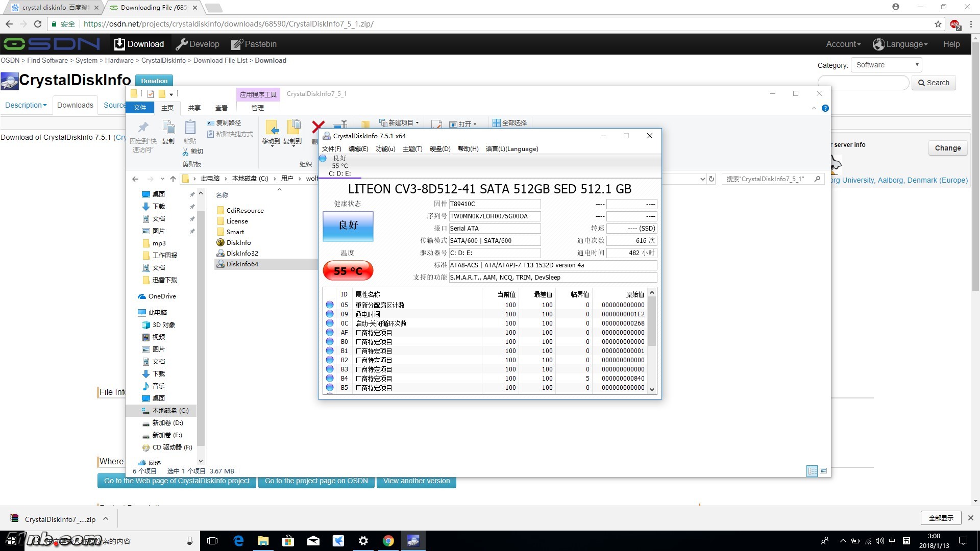Open the 文件 tab in Explorer
This screenshot has width=980, height=551.
pos(140,108)
